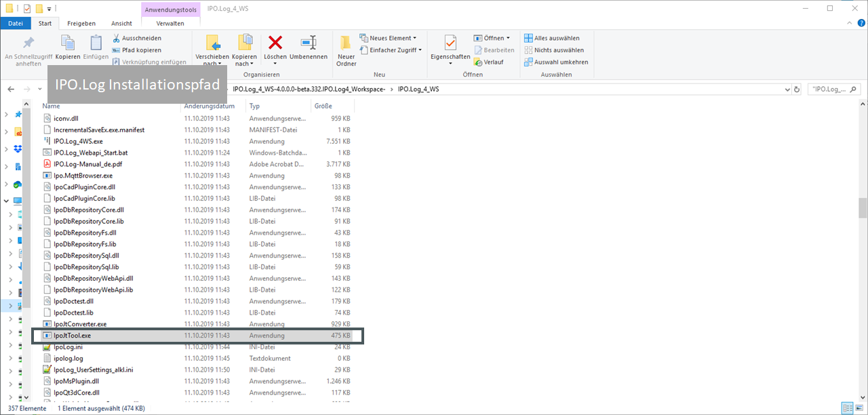
Task: Click the back navigation arrow
Action: tap(11, 90)
